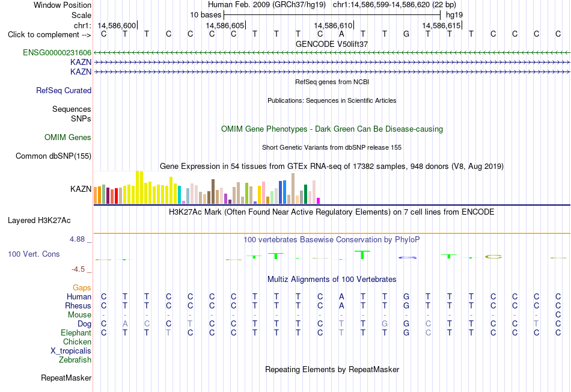Click the tallest yellow GTEx expression bar

tap(137, 187)
